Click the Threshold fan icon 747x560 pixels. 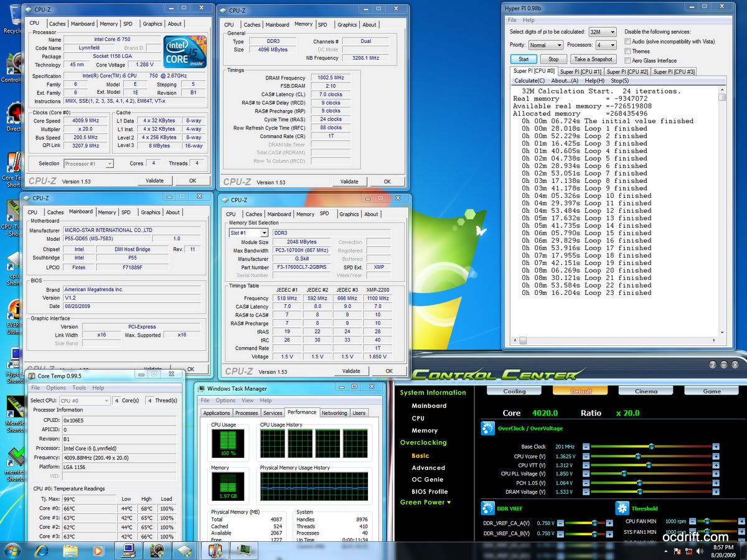[x=622, y=508]
